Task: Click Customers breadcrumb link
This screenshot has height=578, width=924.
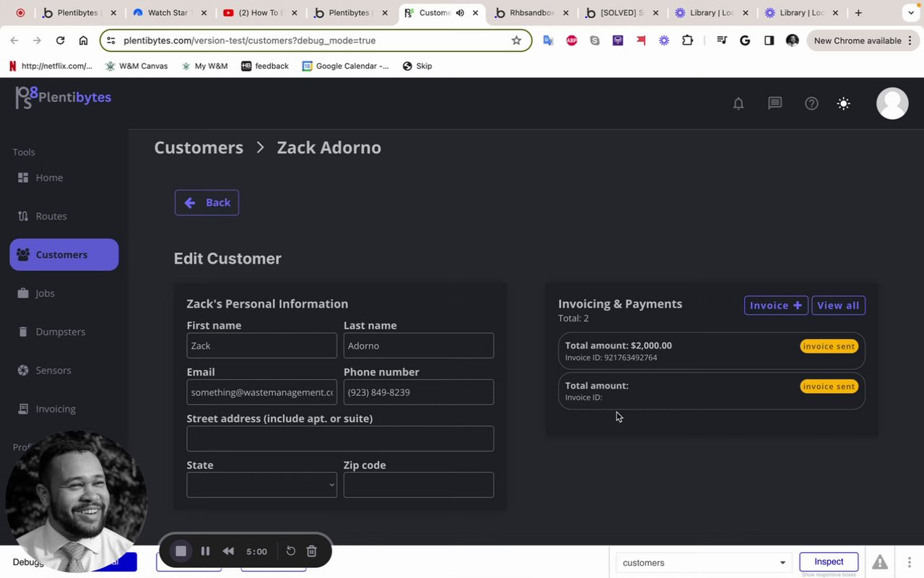Action: click(x=199, y=147)
